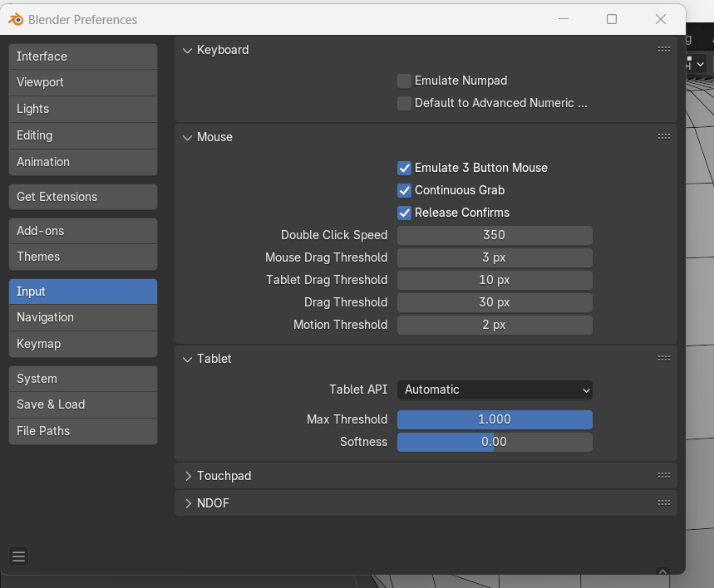Click the Mouse panel drag grip icon
Image resolution: width=714 pixels, height=588 pixels.
[x=664, y=136]
